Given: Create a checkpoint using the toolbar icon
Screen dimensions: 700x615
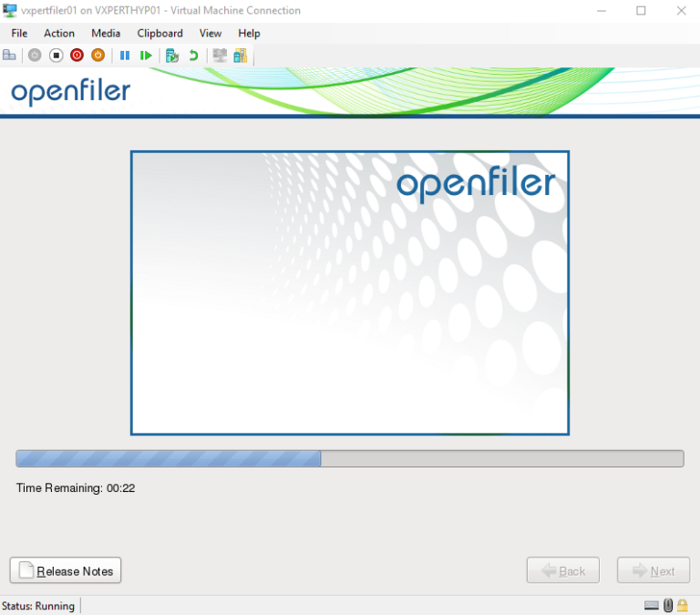Looking at the screenshot, I should click(x=172, y=56).
